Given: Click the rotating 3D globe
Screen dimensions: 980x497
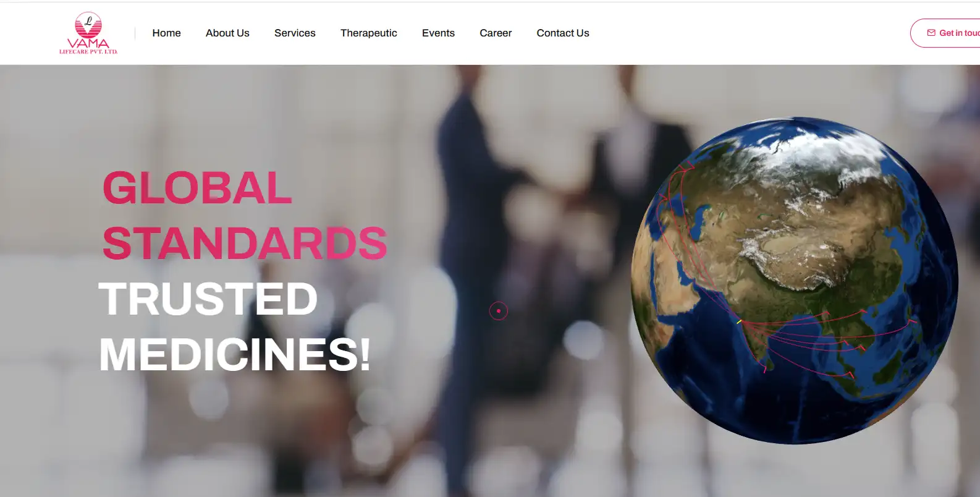Looking at the screenshot, I should click(x=795, y=280).
